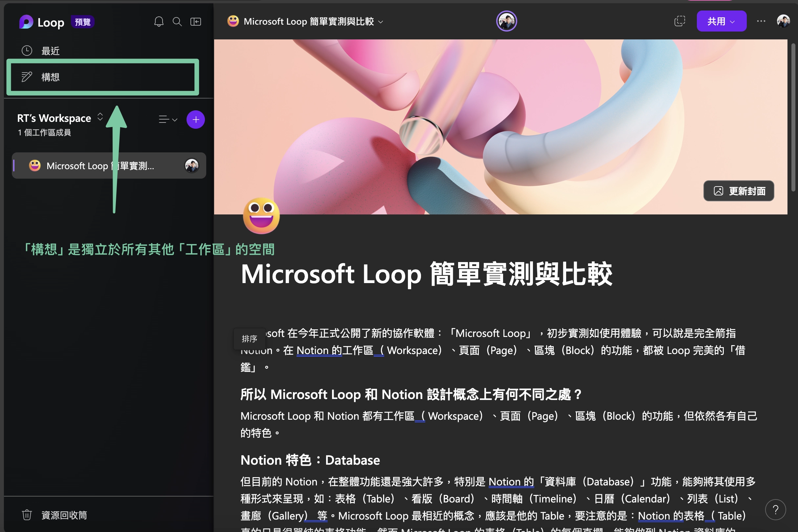Click the copy component icon
The image size is (798, 532).
tap(680, 21)
